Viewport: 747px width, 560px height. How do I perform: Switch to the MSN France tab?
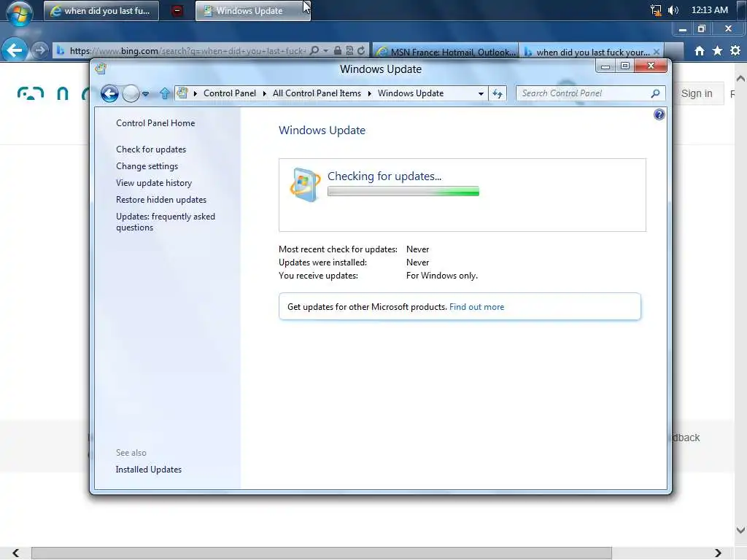pyautogui.click(x=446, y=52)
